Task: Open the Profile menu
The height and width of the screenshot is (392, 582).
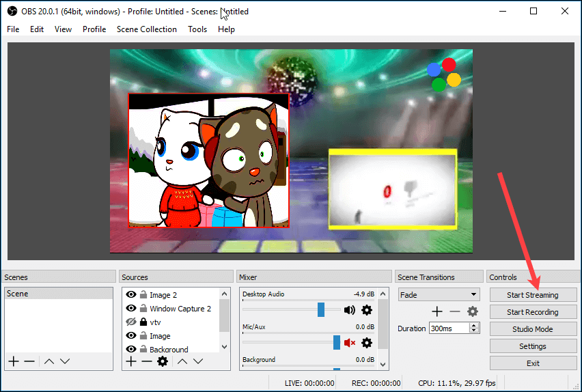Action: (94, 29)
